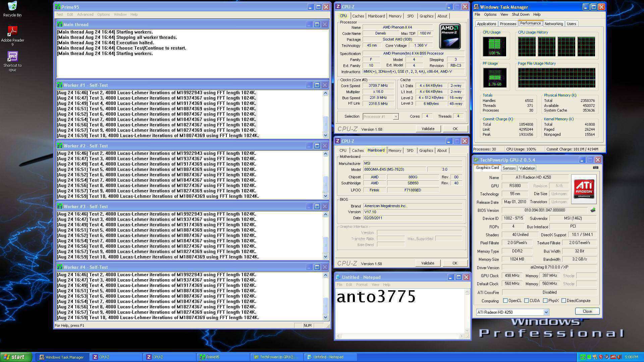Click the green Task Manager CPU tray icon
The image size is (644, 362).
(x=589, y=357)
